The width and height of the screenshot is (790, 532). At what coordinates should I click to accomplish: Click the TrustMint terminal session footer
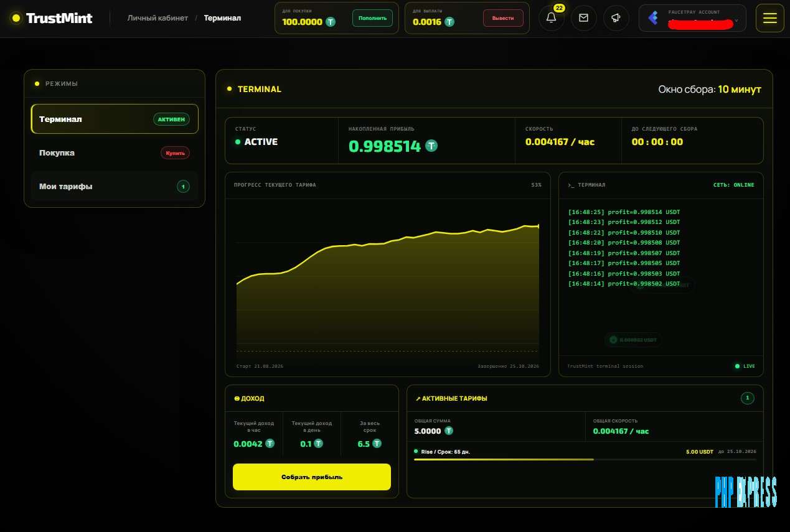pos(605,366)
